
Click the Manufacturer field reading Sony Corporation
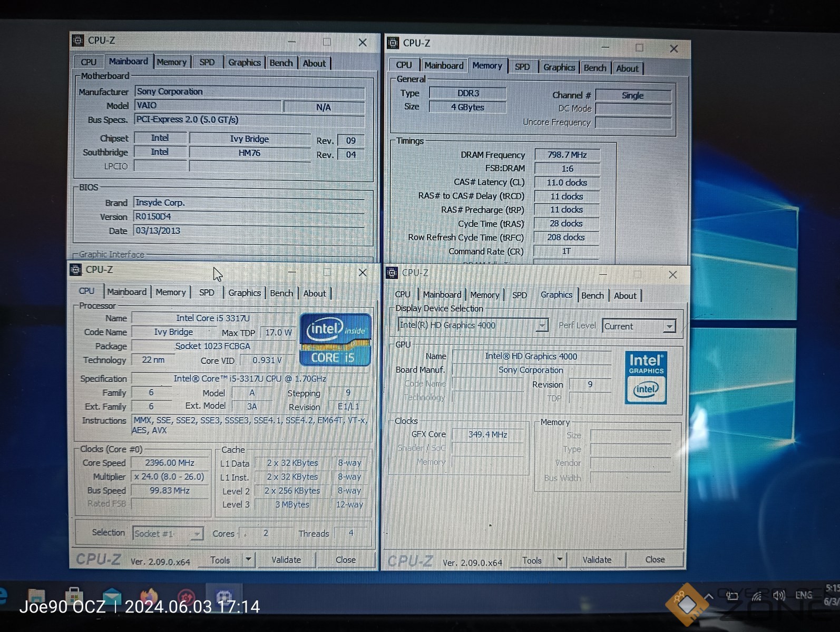pos(250,92)
